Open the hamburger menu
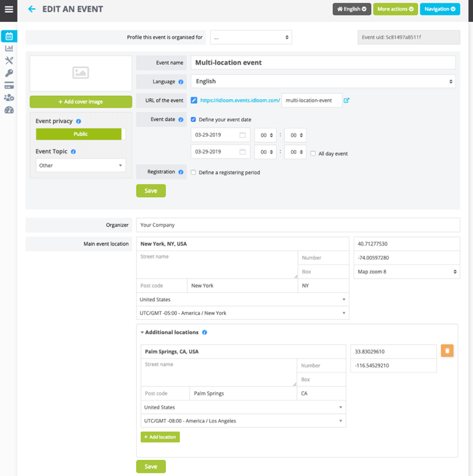The image size is (473, 476). tap(9, 10)
